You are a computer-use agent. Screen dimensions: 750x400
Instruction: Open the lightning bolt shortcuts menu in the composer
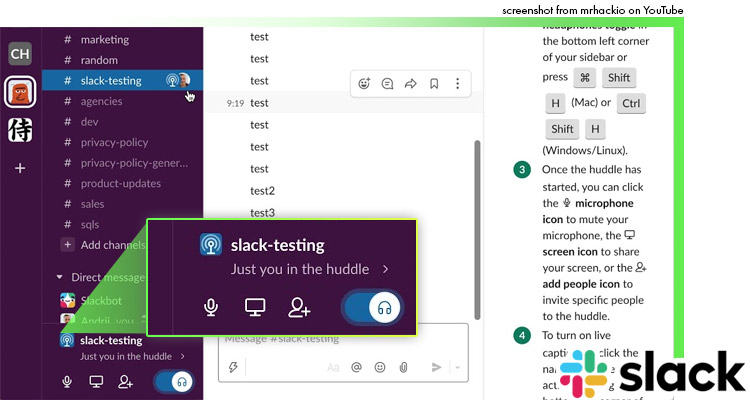[x=233, y=367]
